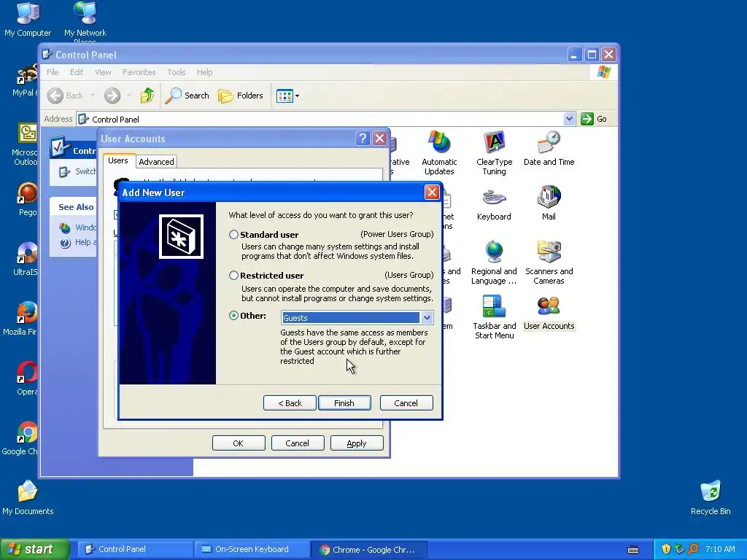Viewport: 747px width, 560px height.
Task: Open the Edit menu in Control Panel
Action: coord(76,72)
